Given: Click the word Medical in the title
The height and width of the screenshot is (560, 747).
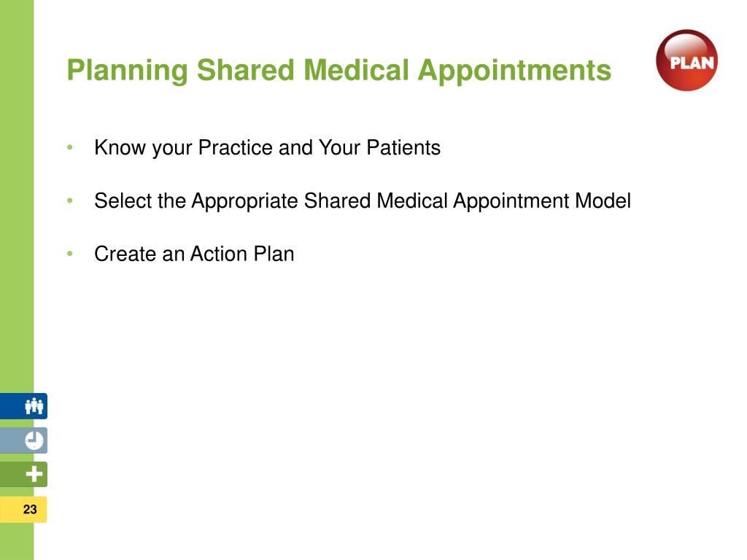Looking at the screenshot, I should pos(356,70).
